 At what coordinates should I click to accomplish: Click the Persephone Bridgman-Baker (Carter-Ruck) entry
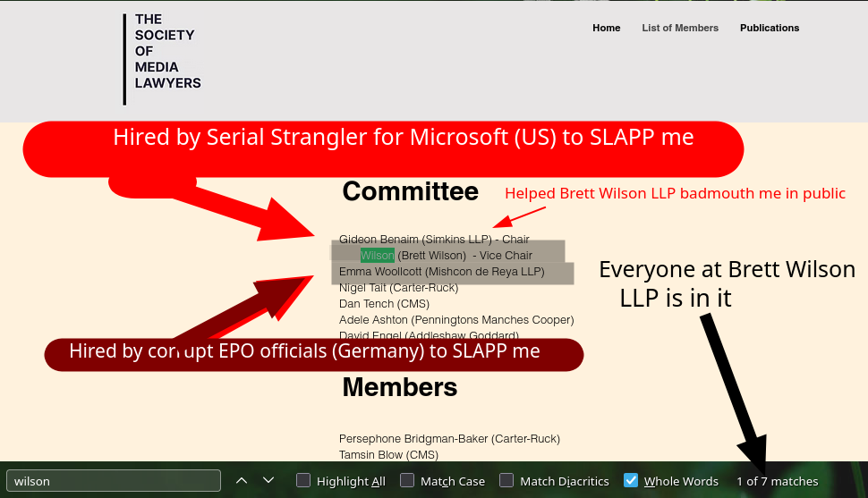pyautogui.click(x=449, y=439)
